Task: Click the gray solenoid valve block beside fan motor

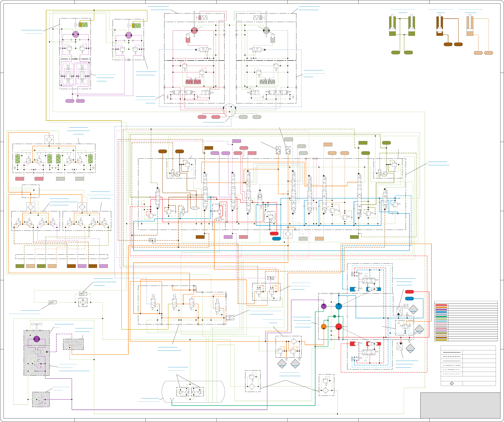Action: click(x=73, y=344)
